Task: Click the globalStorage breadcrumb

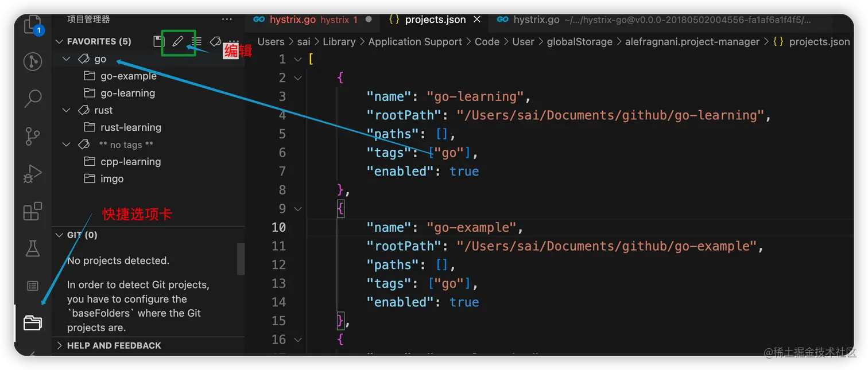Action: point(579,42)
